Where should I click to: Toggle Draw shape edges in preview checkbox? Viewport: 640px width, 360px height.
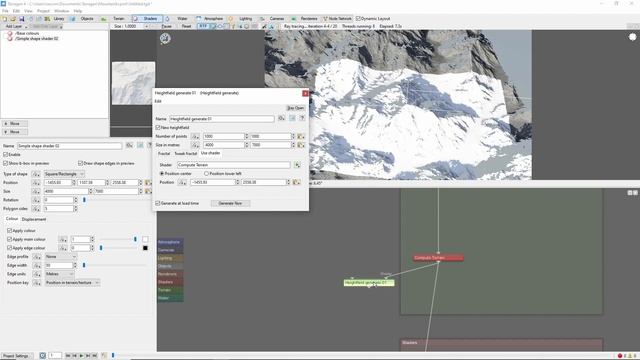tap(80, 163)
